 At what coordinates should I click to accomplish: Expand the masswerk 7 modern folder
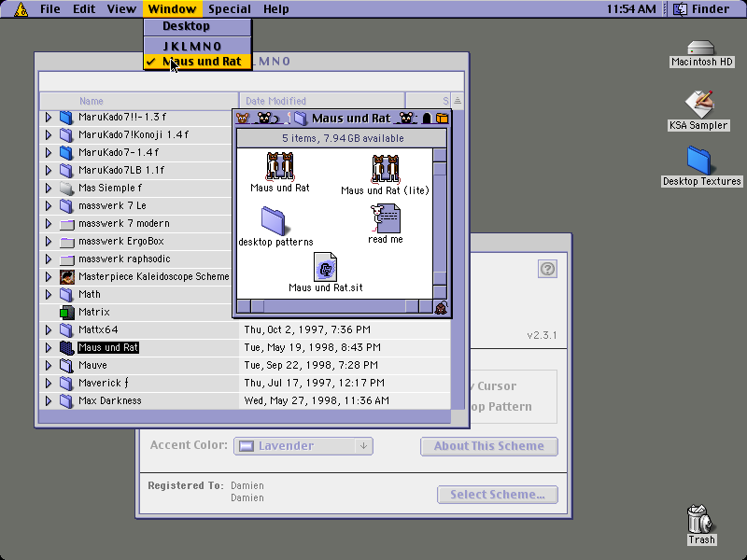[49, 223]
